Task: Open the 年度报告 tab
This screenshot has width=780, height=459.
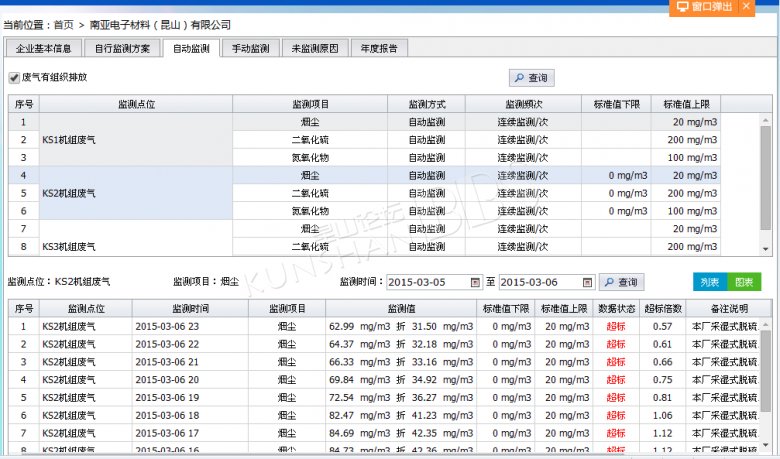Action: pyautogui.click(x=379, y=48)
